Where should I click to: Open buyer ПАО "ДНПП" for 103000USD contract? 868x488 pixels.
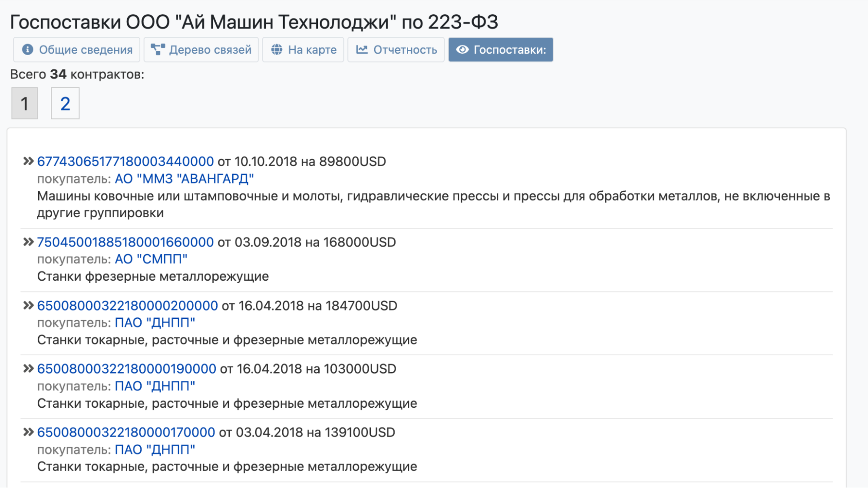[x=155, y=386]
